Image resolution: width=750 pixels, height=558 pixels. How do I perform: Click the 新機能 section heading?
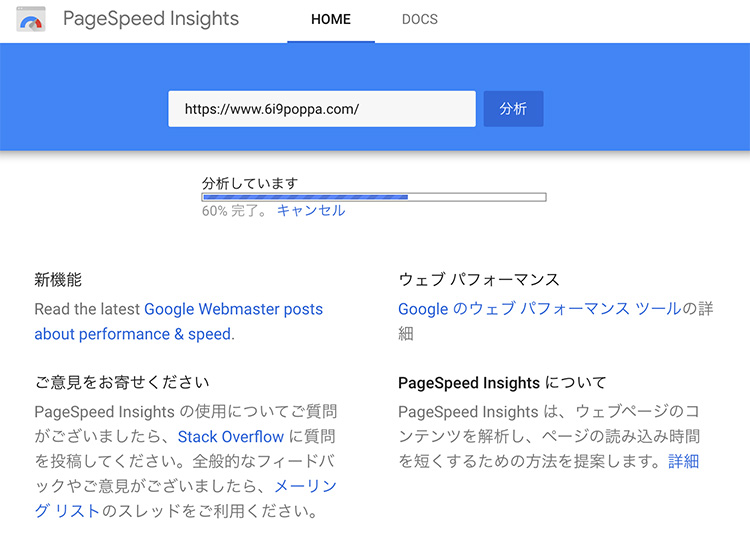point(58,279)
